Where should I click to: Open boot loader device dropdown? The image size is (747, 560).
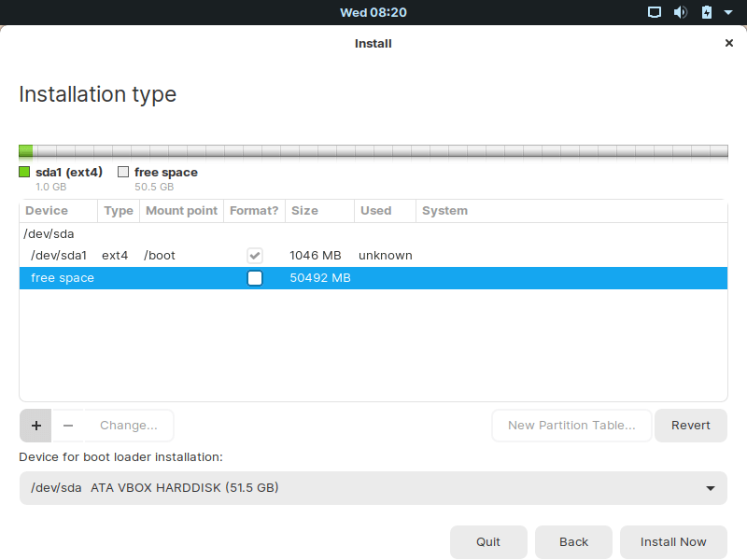pos(373,488)
